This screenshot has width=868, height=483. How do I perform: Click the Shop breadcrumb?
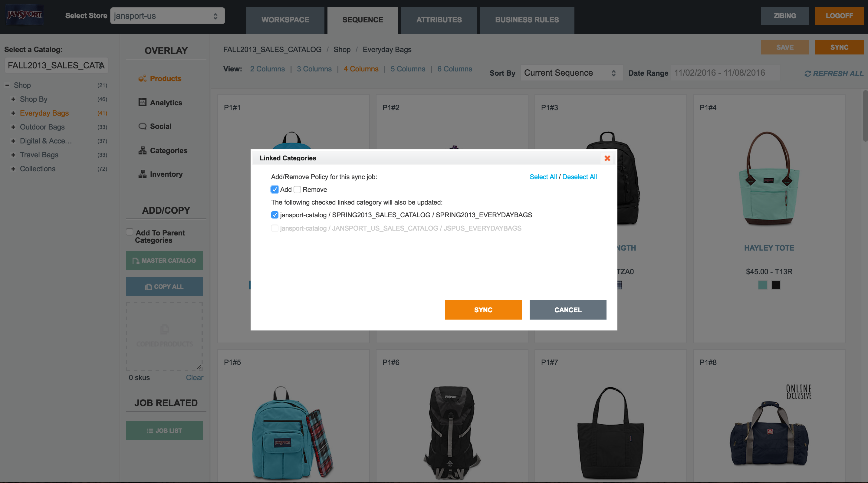pos(342,50)
